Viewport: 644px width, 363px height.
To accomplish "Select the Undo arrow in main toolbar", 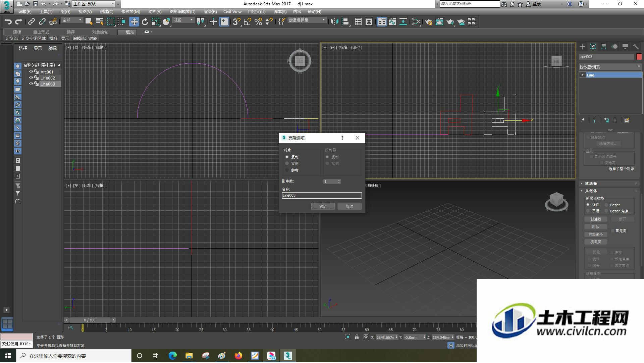I will pos(8,22).
